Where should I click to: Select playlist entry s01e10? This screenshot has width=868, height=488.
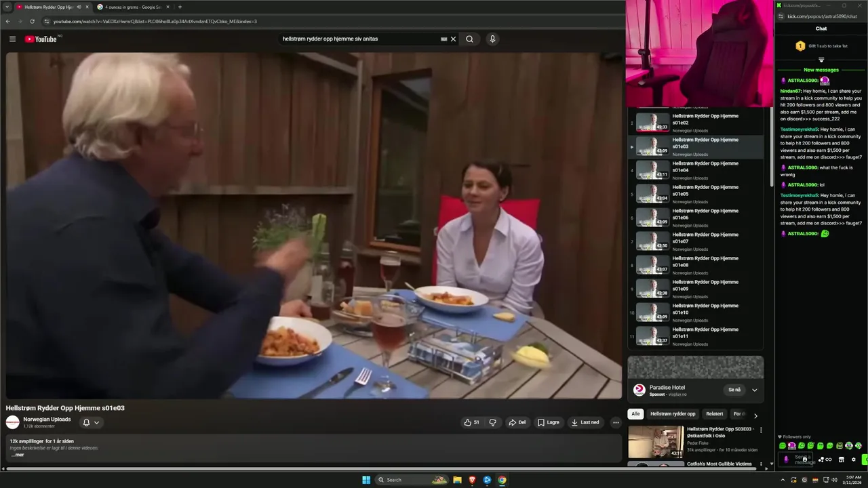tap(696, 312)
